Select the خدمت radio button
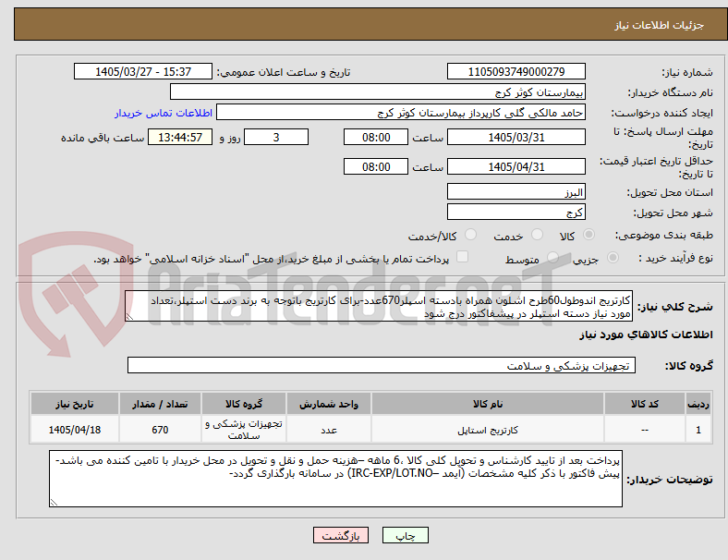 click(x=537, y=235)
